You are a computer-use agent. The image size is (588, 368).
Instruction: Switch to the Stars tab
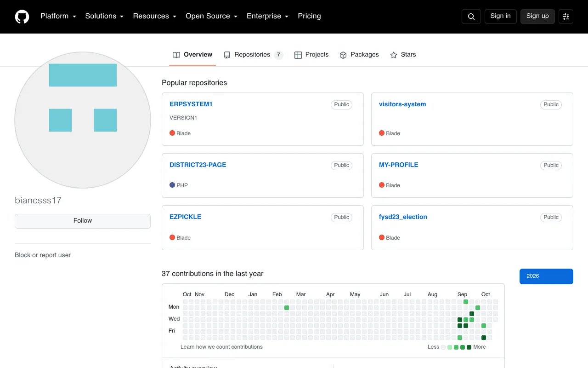point(403,55)
